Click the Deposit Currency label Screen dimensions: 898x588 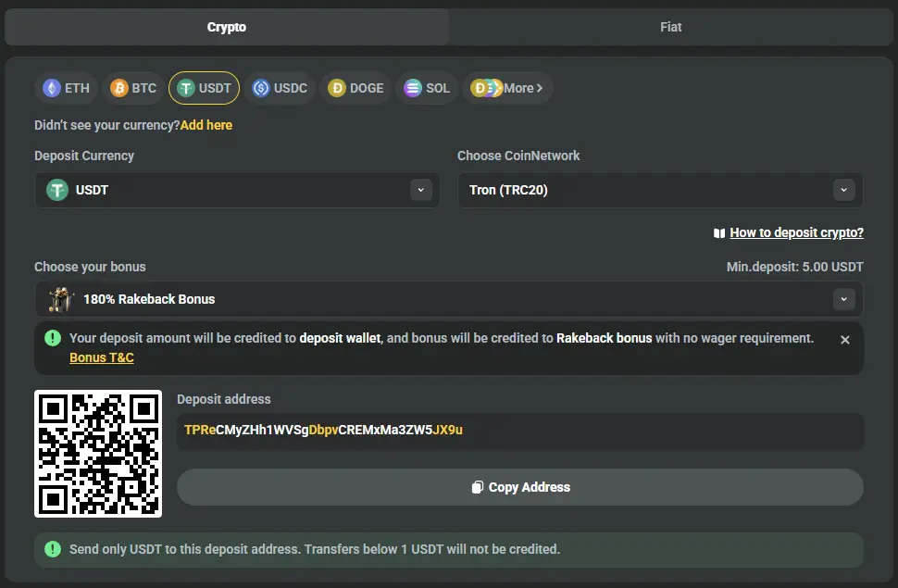click(x=84, y=156)
